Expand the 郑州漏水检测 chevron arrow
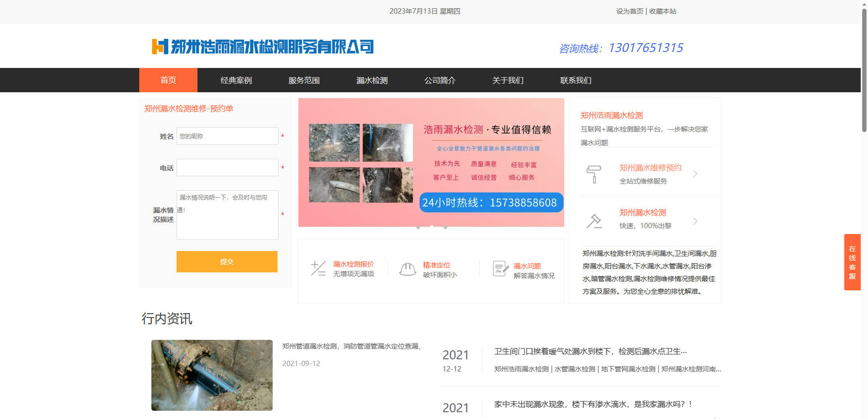Screen dimensions: 868x419 tap(695, 221)
